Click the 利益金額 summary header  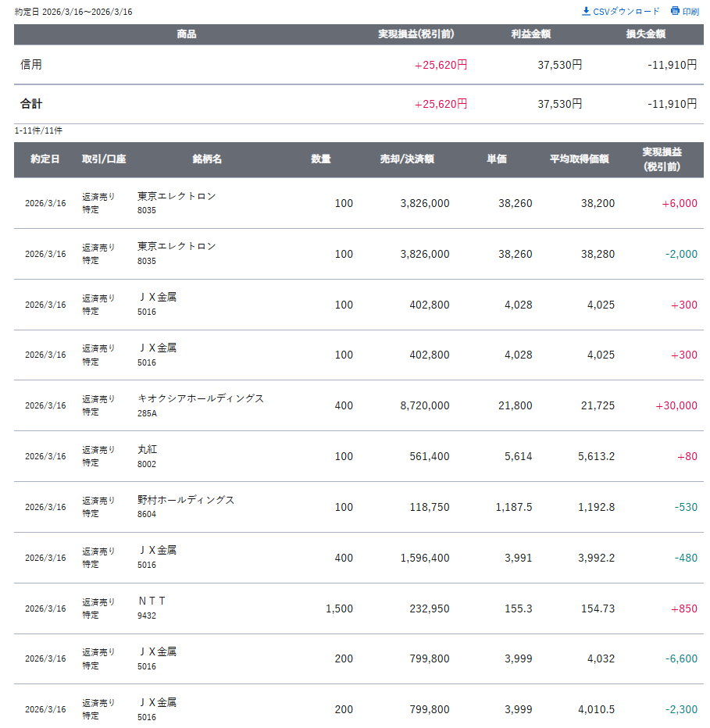tap(531, 34)
